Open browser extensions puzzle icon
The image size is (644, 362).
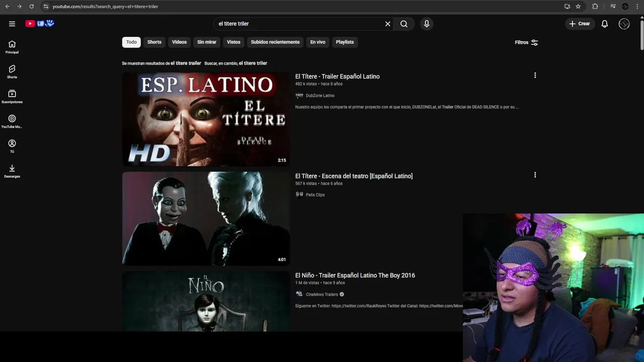tap(595, 7)
